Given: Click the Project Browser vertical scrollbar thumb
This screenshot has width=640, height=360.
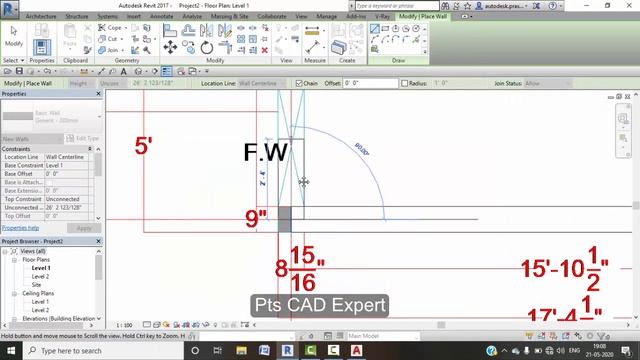Looking at the screenshot, I should pyautogui.click(x=98, y=267).
